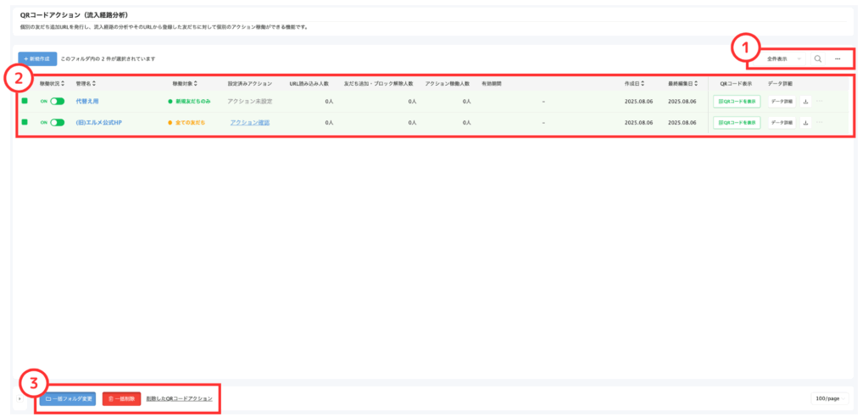Screen dimensions: 868x417
Task: Open the 削除したQRコードアクション link
Action: point(179,398)
